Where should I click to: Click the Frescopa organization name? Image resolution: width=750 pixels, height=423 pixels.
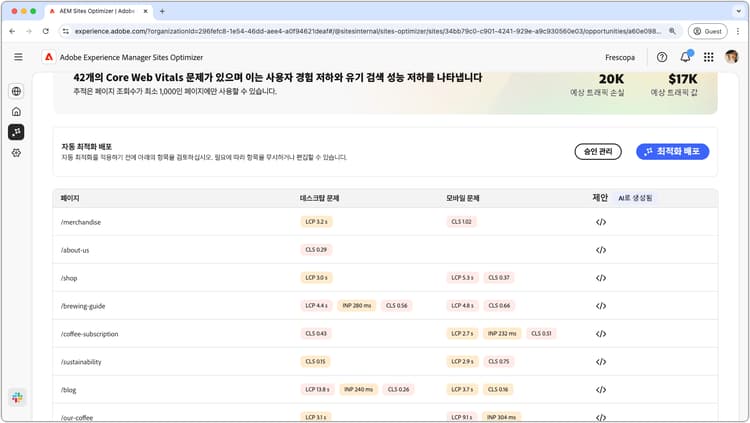click(620, 57)
